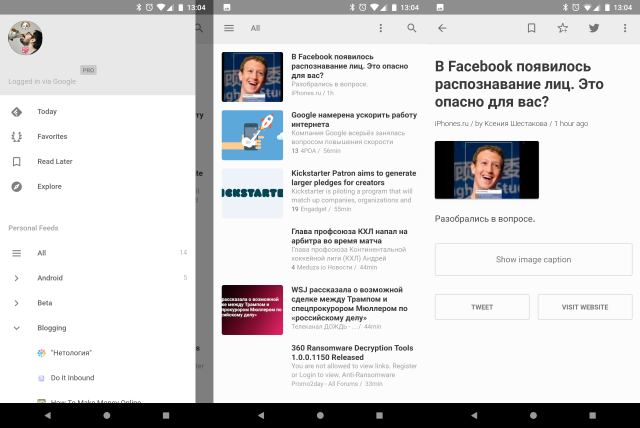
Task: Open the Kickstarter Patron article
Action: click(320, 193)
